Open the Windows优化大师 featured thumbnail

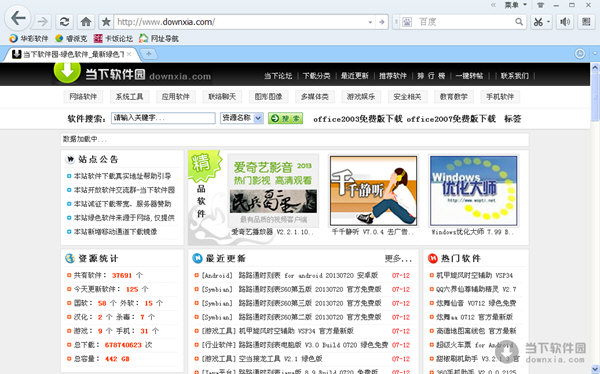(473, 190)
